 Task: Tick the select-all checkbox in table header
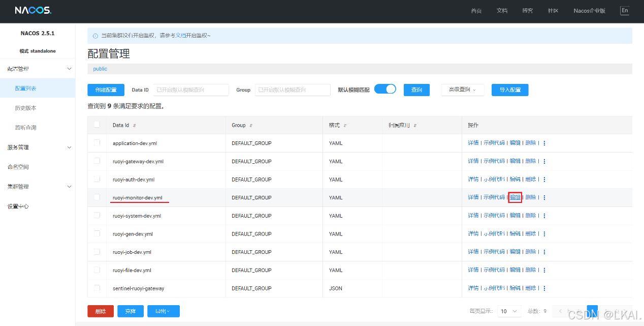97,125
